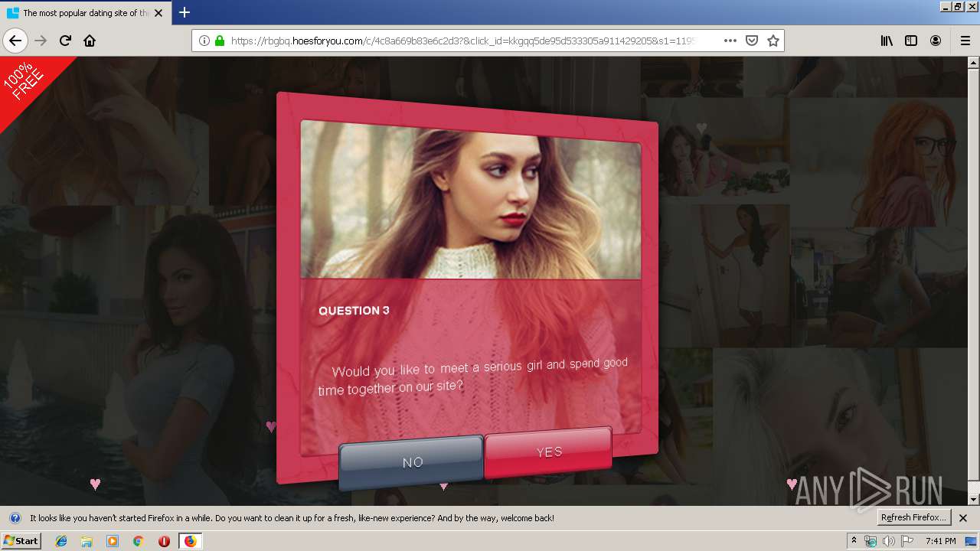The width and height of the screenshot is (980, 551).
Task: Open the Library panel
Action: [x=887, y=41]
